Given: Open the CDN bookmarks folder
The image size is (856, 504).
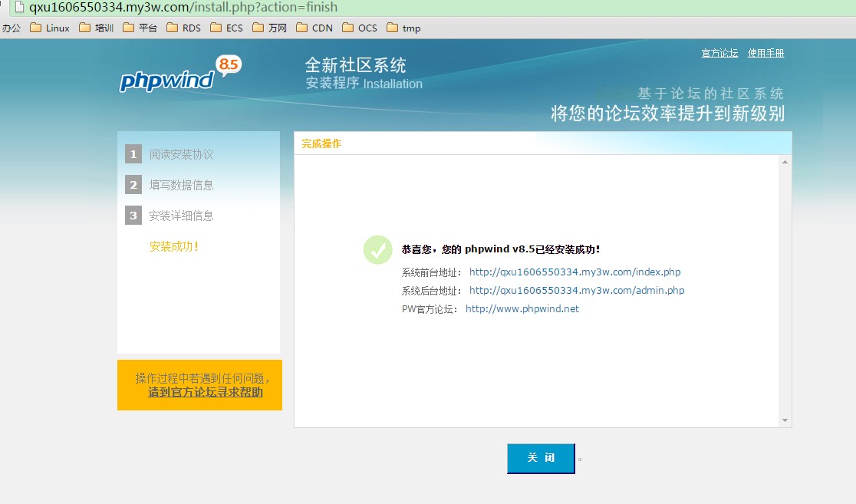Looking at the screenshot, I should tap(314, 28).
